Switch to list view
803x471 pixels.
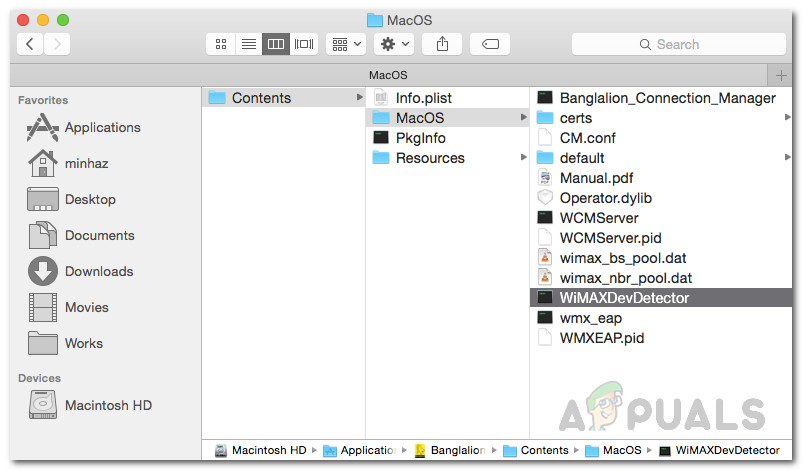coord(248,44)
